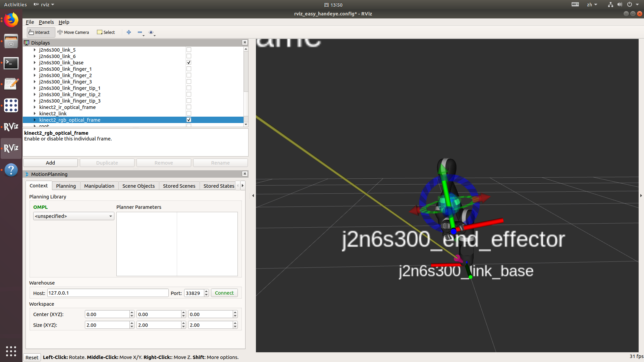Click the camera view toolbar icon
This screenshot has width=644, height=362.
[151, 32]
